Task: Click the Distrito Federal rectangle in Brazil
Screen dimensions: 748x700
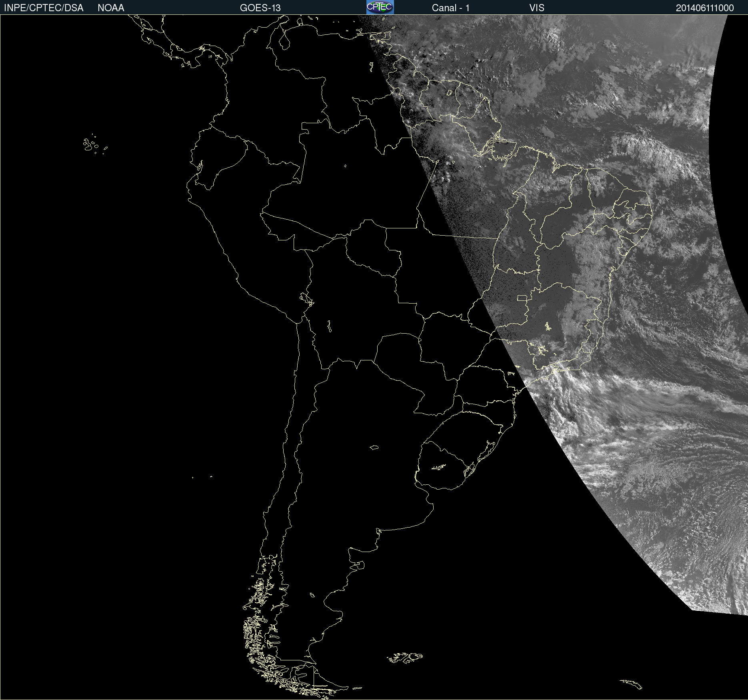Action: click(522, 298)
